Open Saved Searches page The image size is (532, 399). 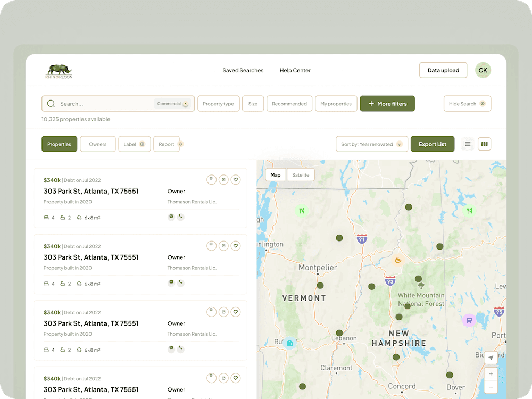(x=243, y=70)
